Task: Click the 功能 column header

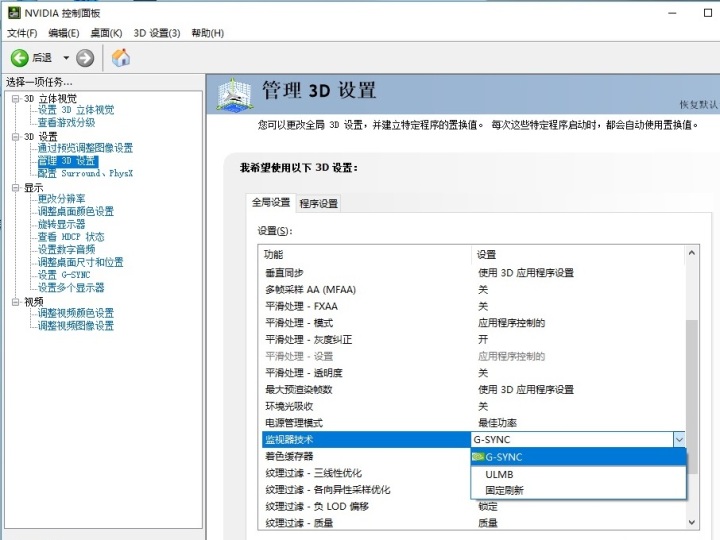Action: 366,254
